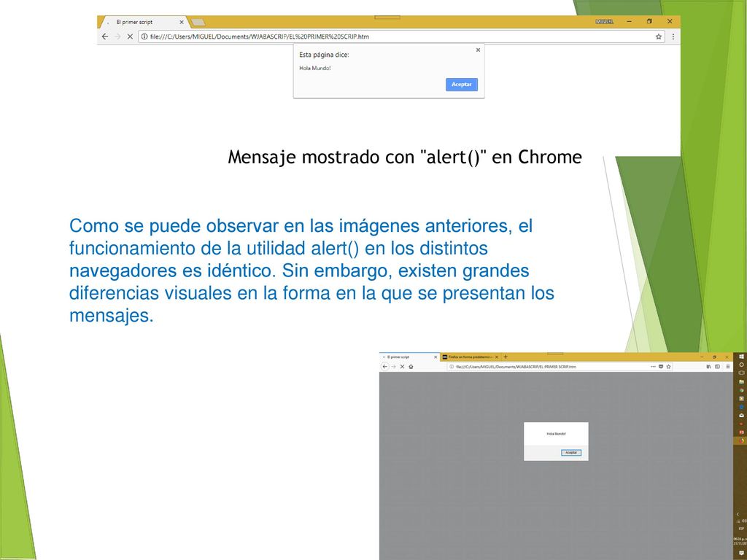Viewport: 747px width, 560px height.
Task: Click the ESP language indicator
Action: click(741, 529)
